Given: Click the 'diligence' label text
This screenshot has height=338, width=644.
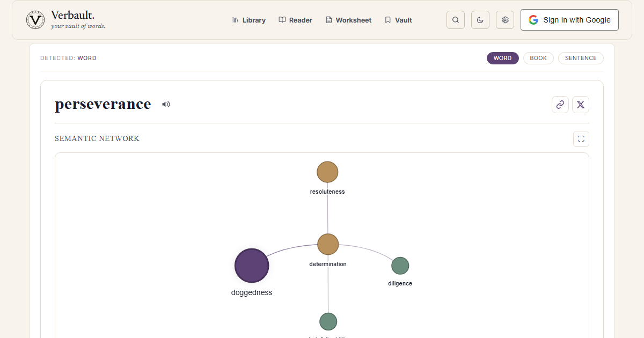Looking at the screenshot, I should pos(400,283).
